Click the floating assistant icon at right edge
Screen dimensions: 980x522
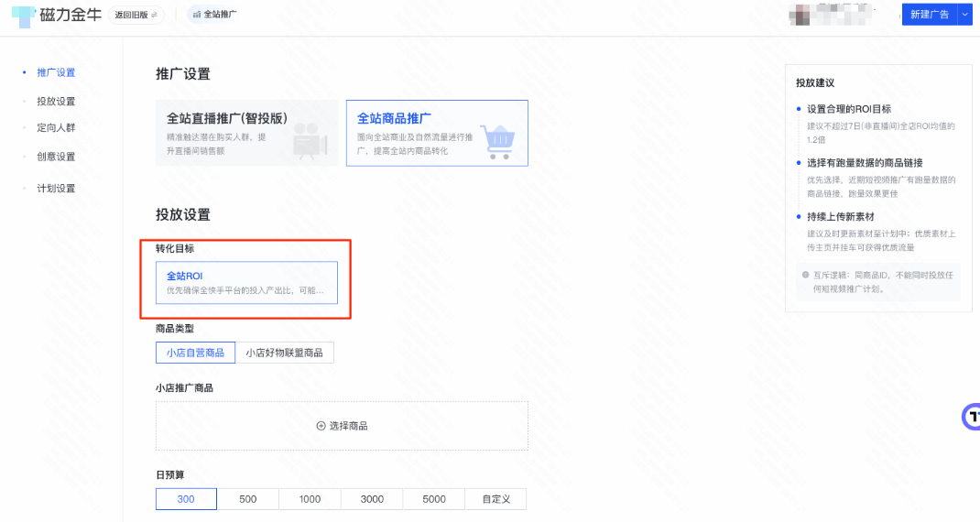[x=971, y=417]
